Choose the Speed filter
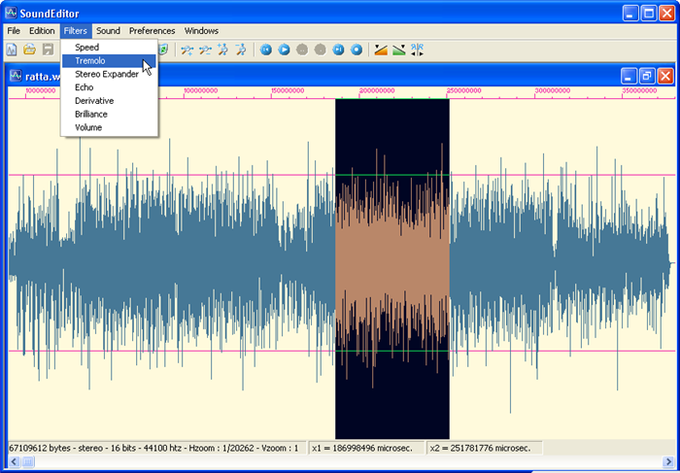This screenshot has height=473, width=680. point(109,47)
